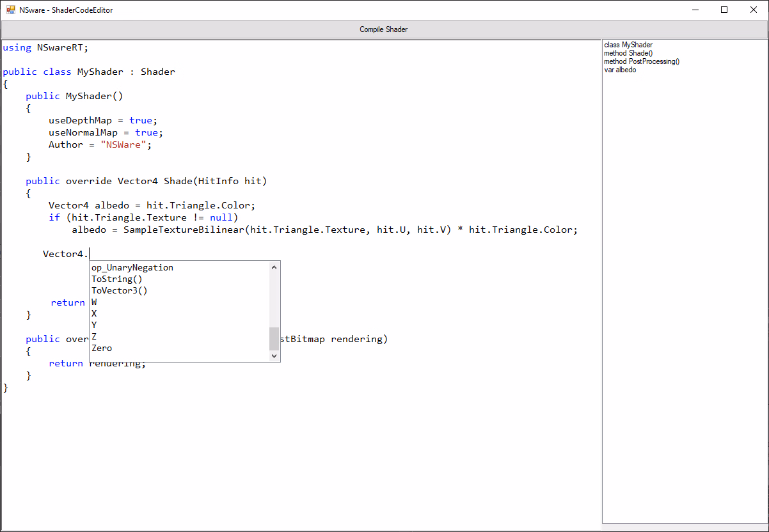
Task: Jump to method PostProcessing() in outline
Action: point(642,61)
